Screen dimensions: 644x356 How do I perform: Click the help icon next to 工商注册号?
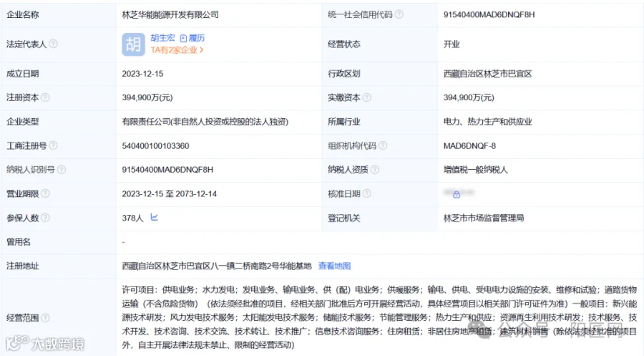coord(53,145)
